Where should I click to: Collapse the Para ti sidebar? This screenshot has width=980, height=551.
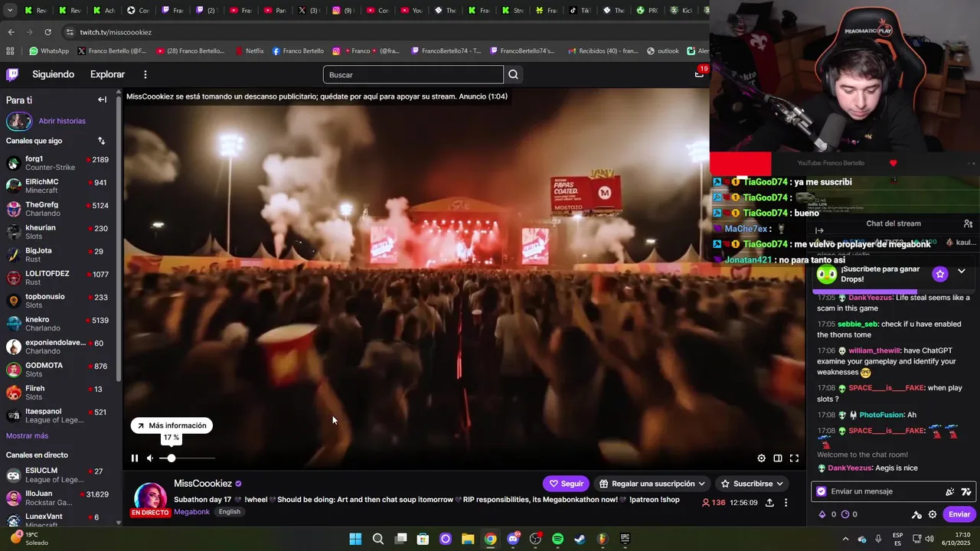(x=102, y=99)
